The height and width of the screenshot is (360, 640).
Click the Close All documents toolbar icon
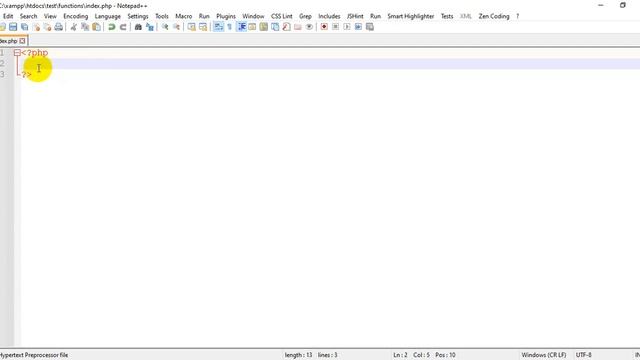47,27
